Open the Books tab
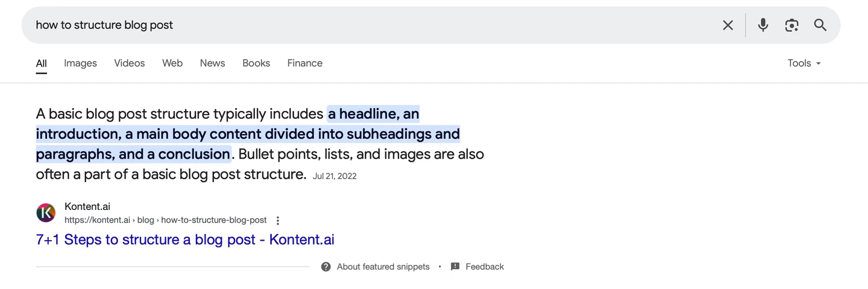Image resolution: width=868 pixels, height=289 pixels. point(256,63)
